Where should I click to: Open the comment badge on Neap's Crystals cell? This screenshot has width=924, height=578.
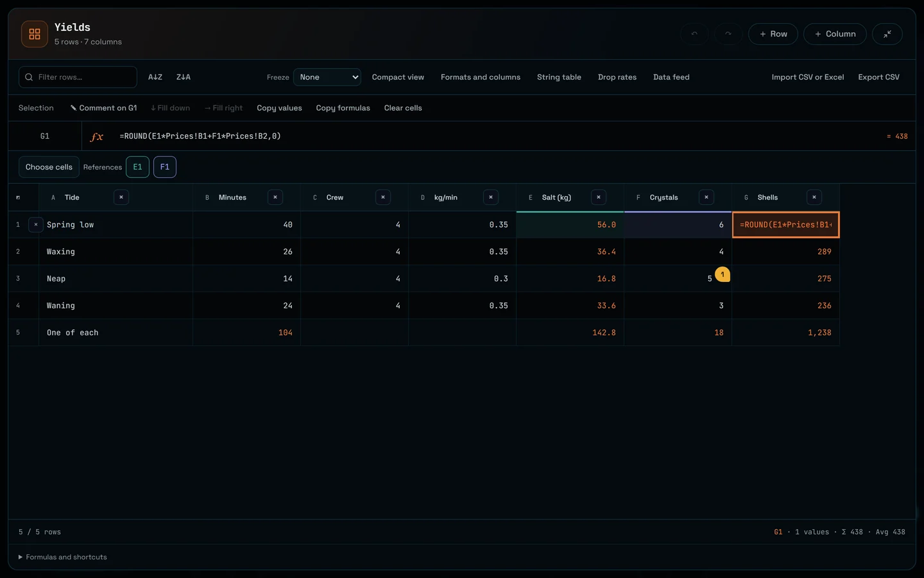coord(723,274)
